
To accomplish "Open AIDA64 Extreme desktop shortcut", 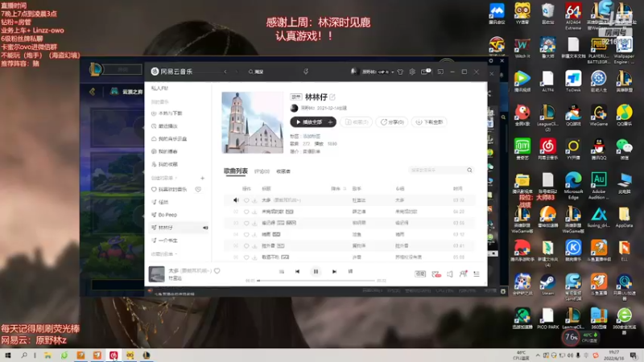I will [573, 16].
